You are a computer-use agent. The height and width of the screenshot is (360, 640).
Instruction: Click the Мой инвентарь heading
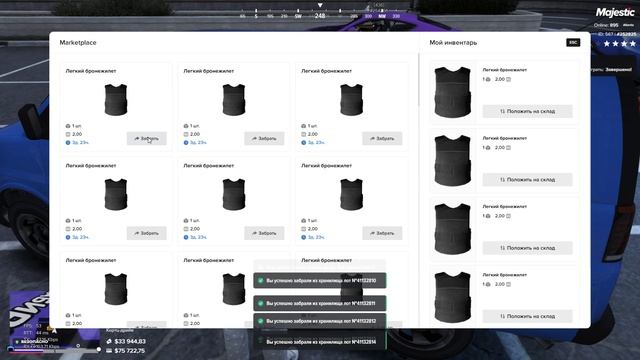(x=453, y=42)
